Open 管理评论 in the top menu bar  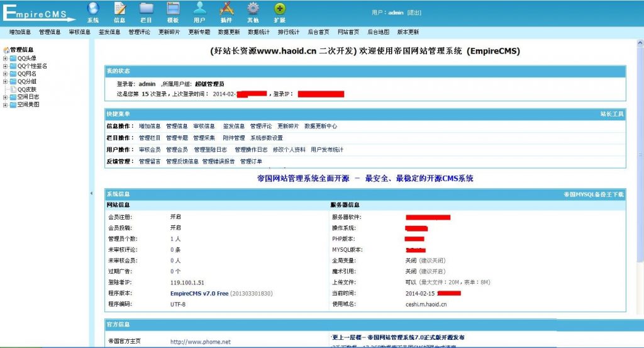[139, 32]
